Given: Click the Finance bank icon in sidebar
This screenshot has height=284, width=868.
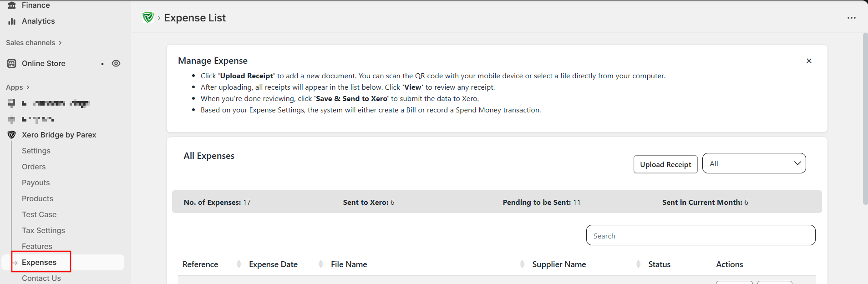Looking at the screenshot, I should [12, 5].
